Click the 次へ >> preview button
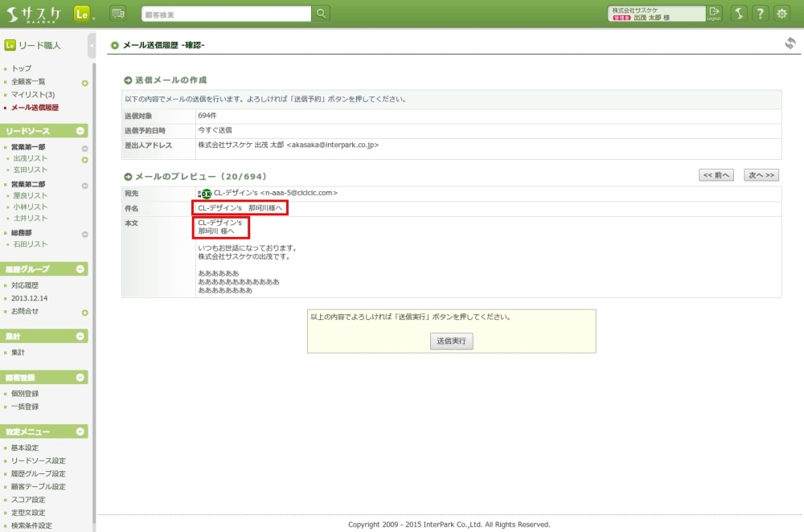 [x=760, y=175]
